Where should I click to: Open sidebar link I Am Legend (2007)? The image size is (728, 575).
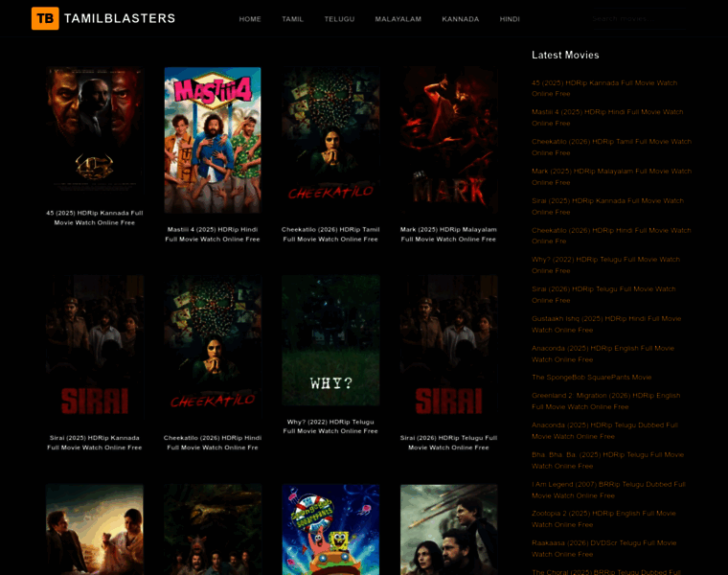click(608, 490)
